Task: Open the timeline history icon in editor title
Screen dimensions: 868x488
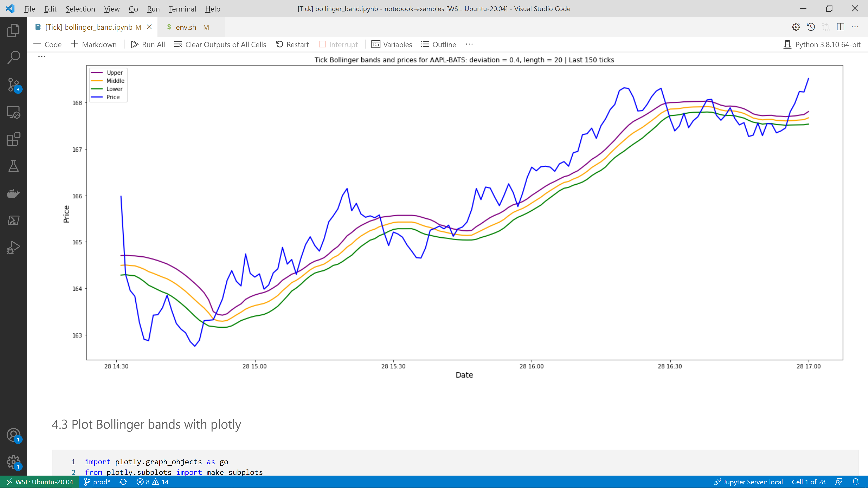Action: coord(811,27)
